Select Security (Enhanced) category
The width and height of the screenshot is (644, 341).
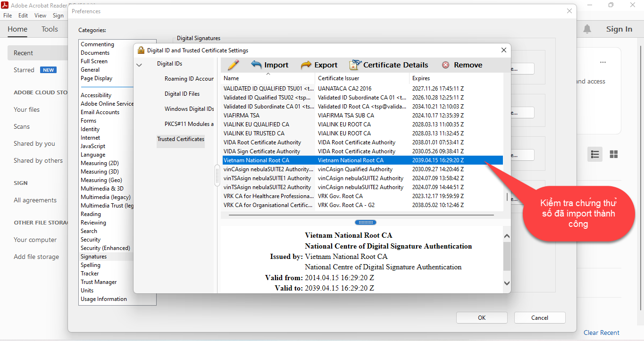coord(105,248)
